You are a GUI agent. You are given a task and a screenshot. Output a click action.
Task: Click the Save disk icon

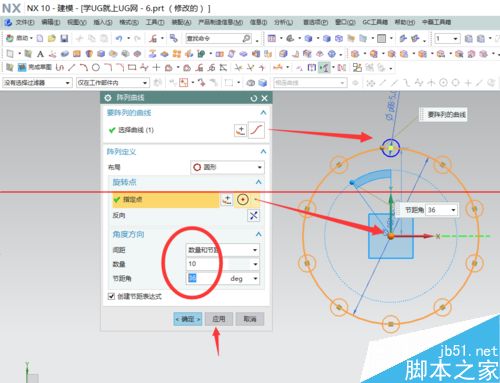pos(64,38)
